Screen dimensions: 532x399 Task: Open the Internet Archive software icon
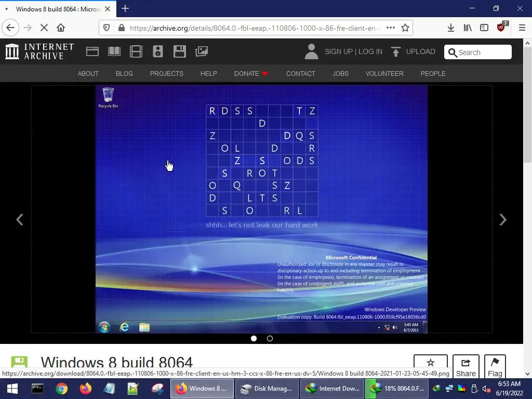pos(179,51)
